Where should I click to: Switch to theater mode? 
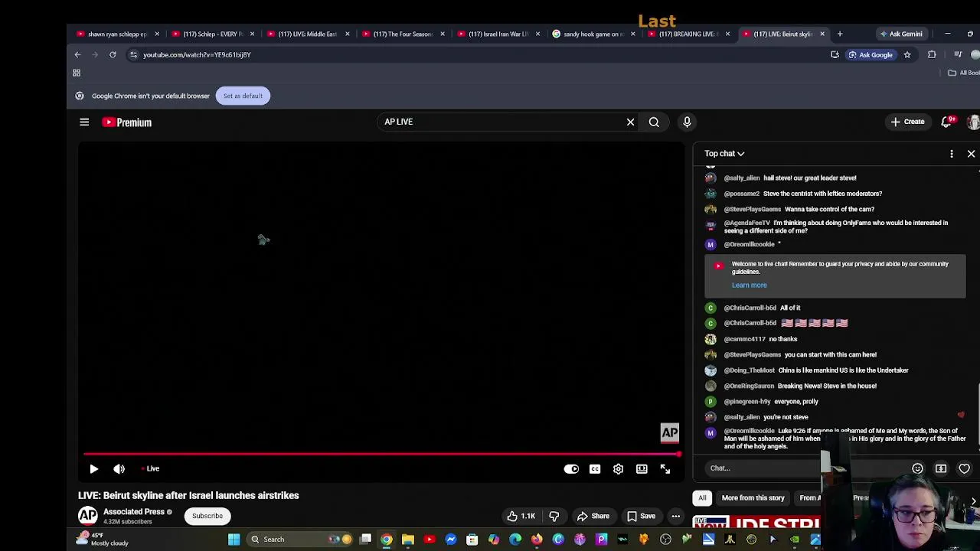(642, 469)
